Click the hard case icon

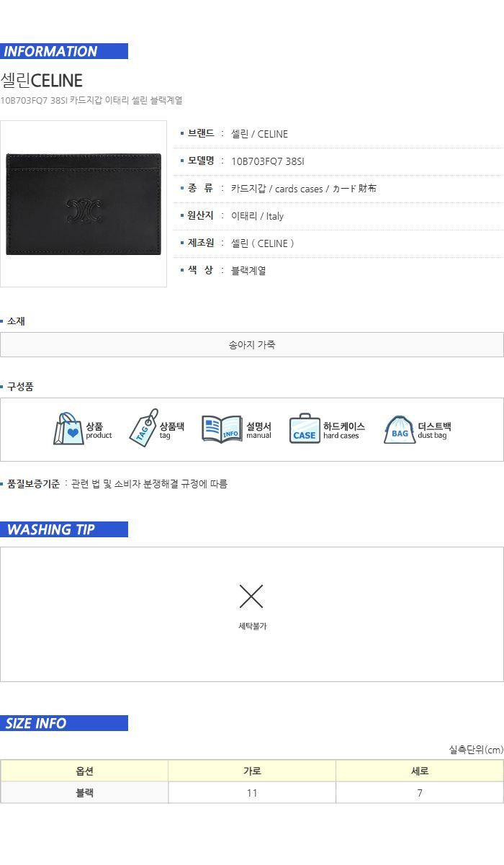pyautogui.click(x=305, y=429)
